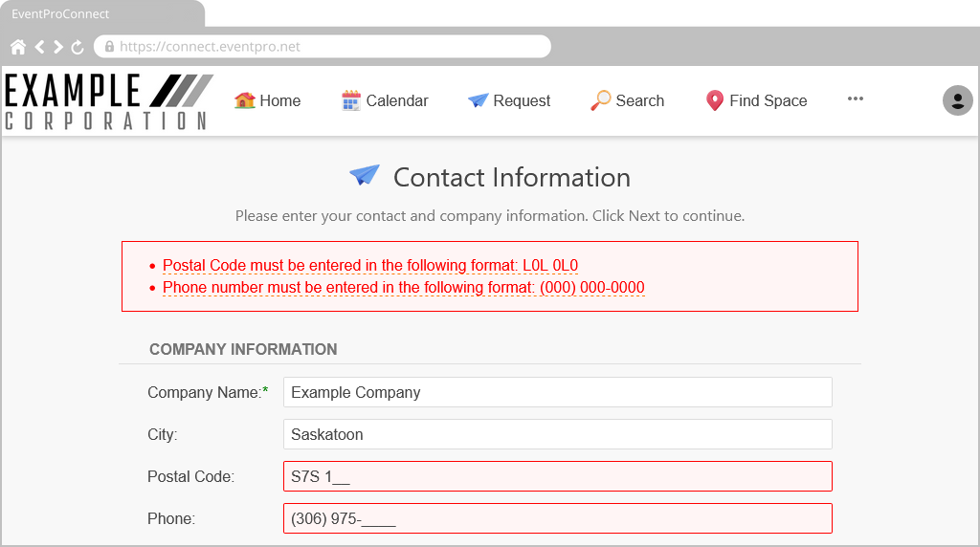Click the 'Please enter your contact' instruction text
980x547 pixels.
[490, 216]
